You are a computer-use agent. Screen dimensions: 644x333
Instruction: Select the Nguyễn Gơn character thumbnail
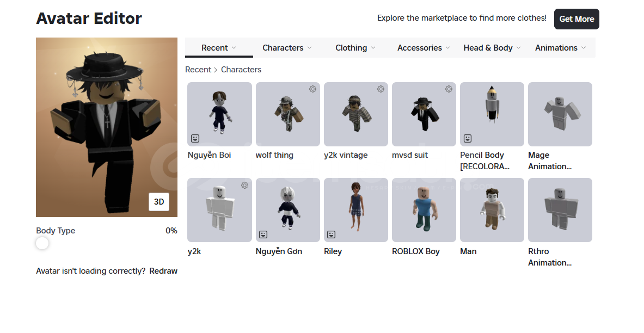288,210
